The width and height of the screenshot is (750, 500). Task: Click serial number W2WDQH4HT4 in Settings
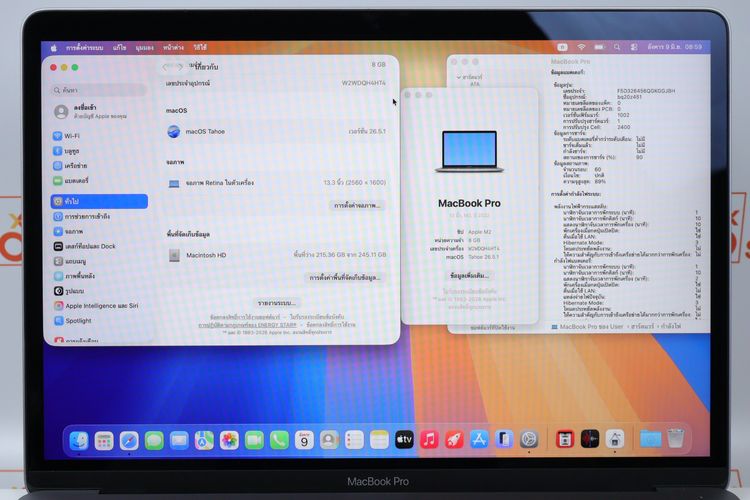tap(364, 83)
